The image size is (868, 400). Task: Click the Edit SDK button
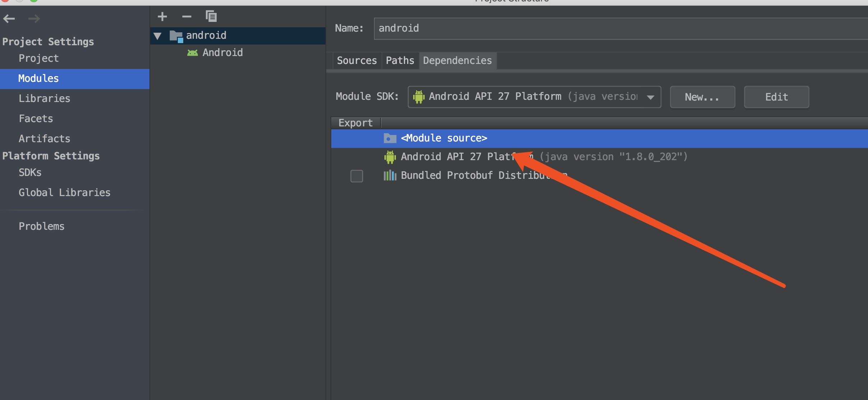(x=776, y=97)
